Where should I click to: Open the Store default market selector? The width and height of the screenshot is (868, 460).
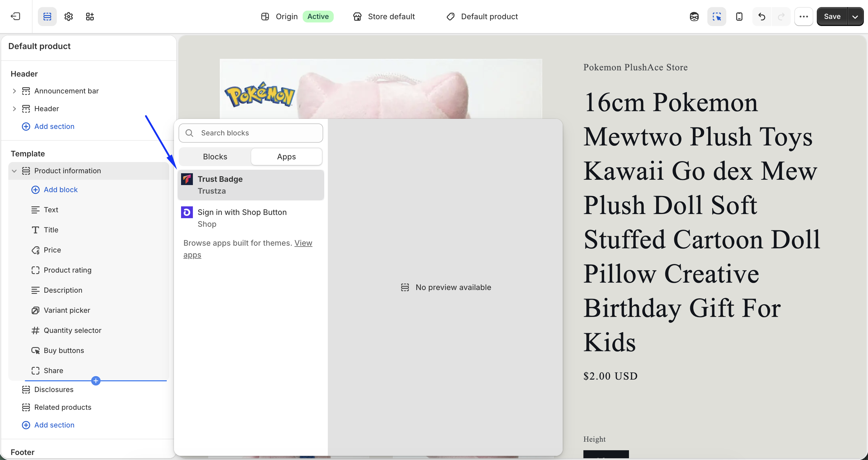tap(384, 17)
